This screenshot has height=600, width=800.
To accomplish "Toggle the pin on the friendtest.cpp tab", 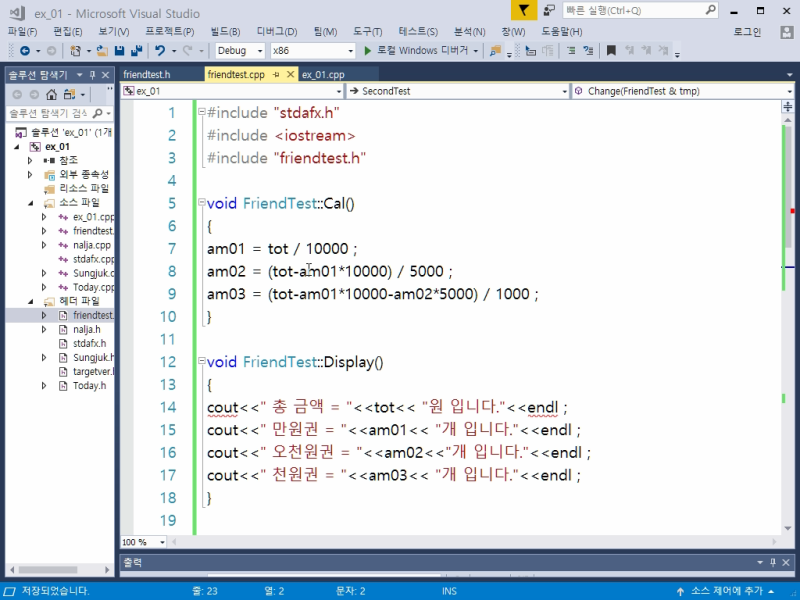I will click(276, 74).
